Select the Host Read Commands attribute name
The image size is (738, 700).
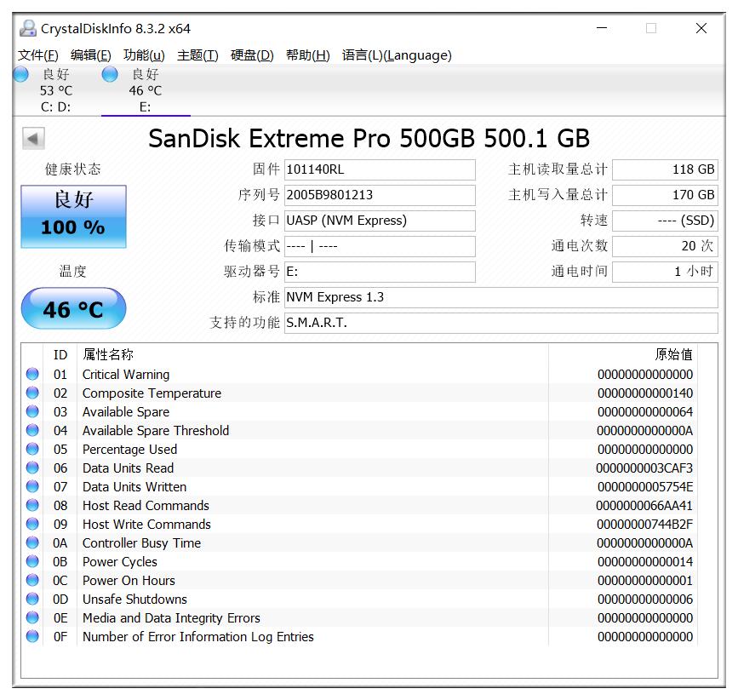(x=146, y=506)
